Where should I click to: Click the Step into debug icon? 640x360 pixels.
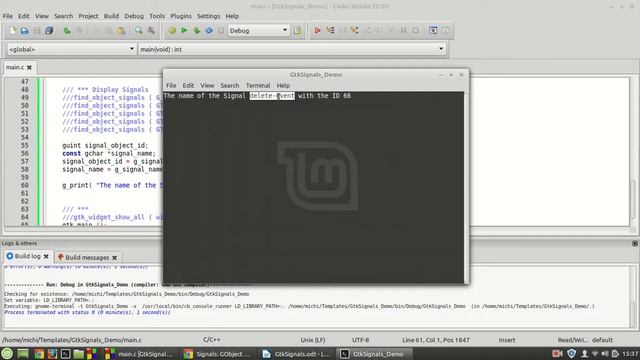point(354,31)
